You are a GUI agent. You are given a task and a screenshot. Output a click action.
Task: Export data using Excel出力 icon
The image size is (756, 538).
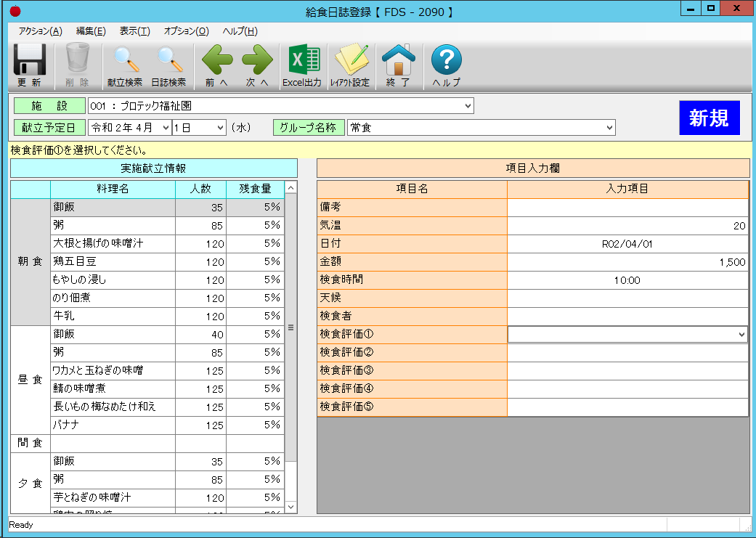click(302, 65)
